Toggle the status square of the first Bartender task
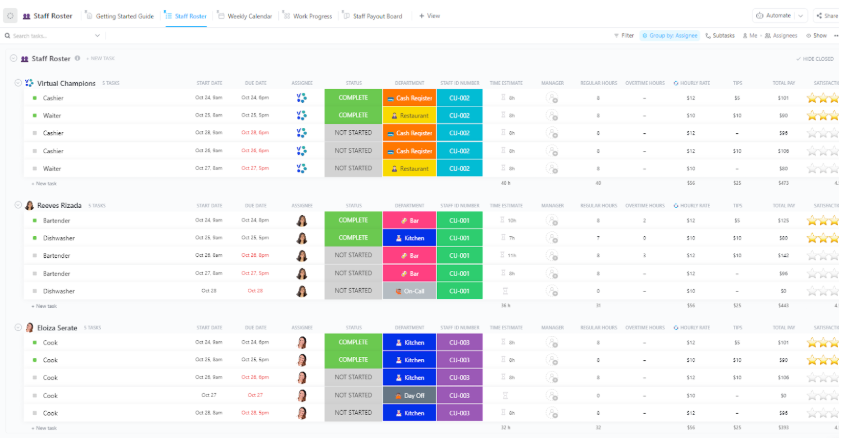 pyautogui.click(x=34, y=220)
